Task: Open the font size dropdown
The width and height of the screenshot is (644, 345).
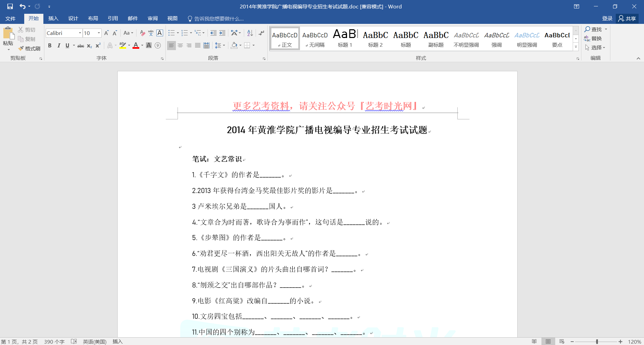Action: (99, 33)
